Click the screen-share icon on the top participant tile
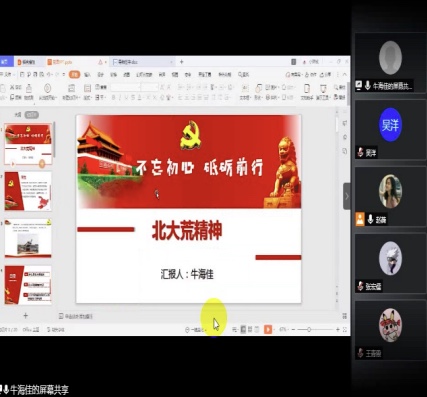427x397 pixels. click(359, 86)
